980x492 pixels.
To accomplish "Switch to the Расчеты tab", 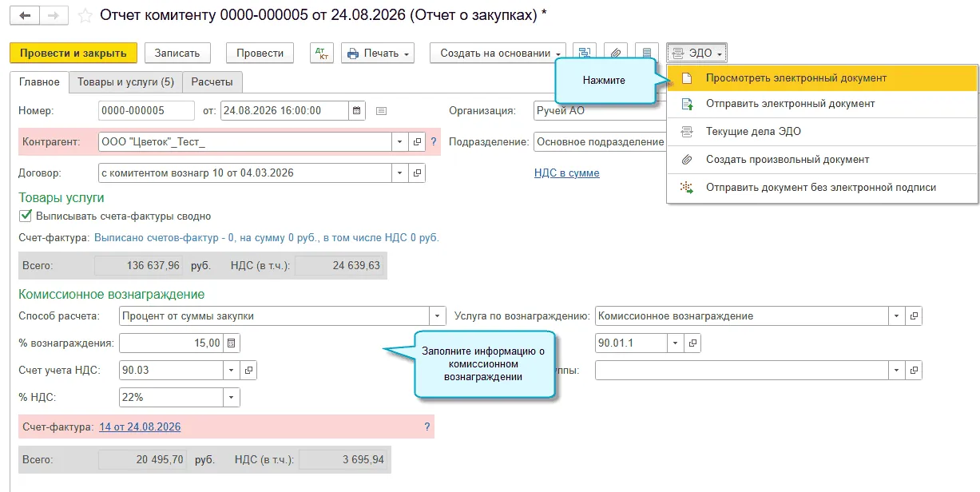I will click(x=212, y=82).
